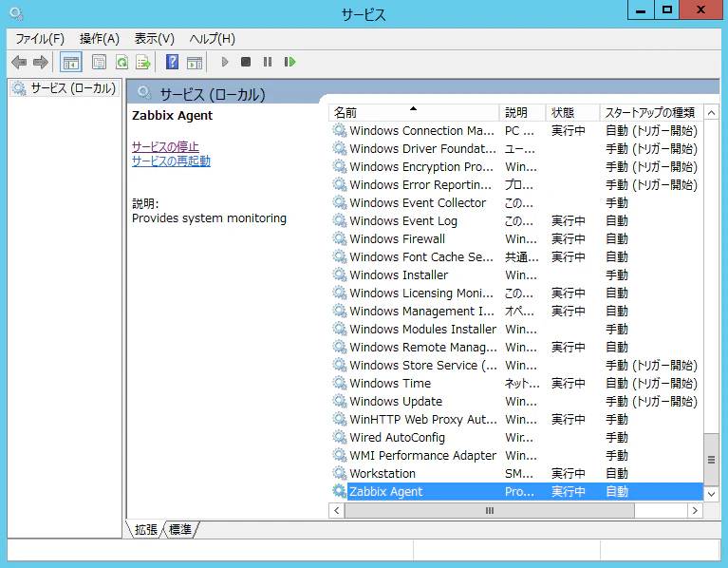Image resolution: width=728 pixels, height=568 pixels.
Task: Click gear icon of Zabbix Agent row
Action: [340, 491]
